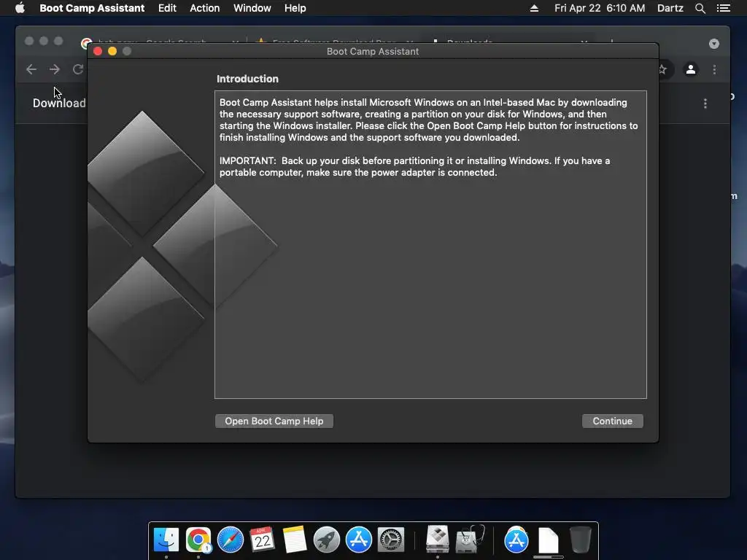This screenshot has width=747, height=560.
Task: Open the Trash in the Dock
Action: tap(580, 540)
